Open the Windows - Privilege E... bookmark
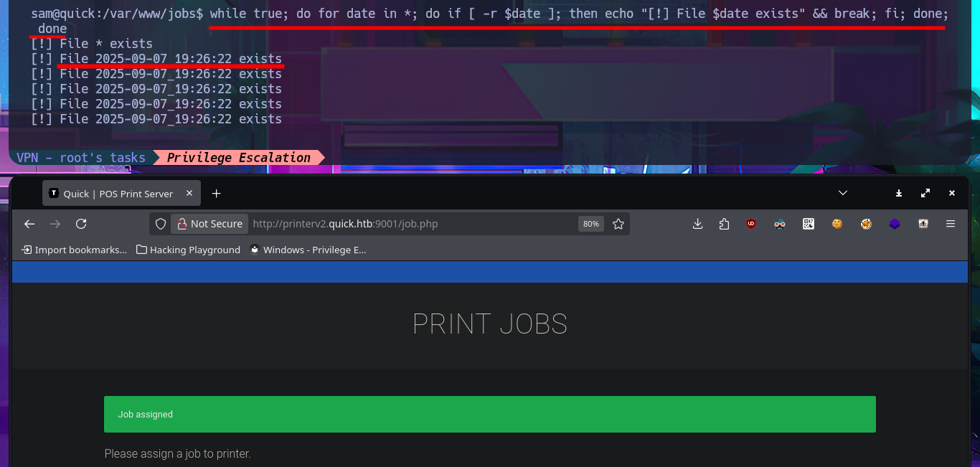The image size is (980, 467). (x=308, y=250)
